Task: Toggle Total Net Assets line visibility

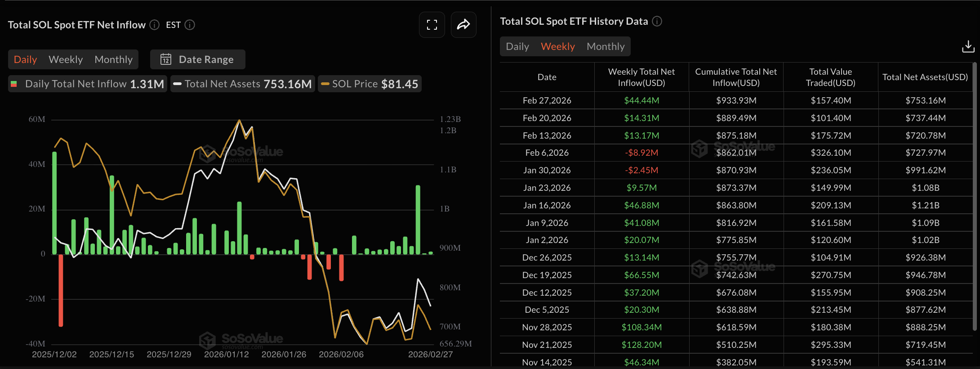Action: point(243,84)
